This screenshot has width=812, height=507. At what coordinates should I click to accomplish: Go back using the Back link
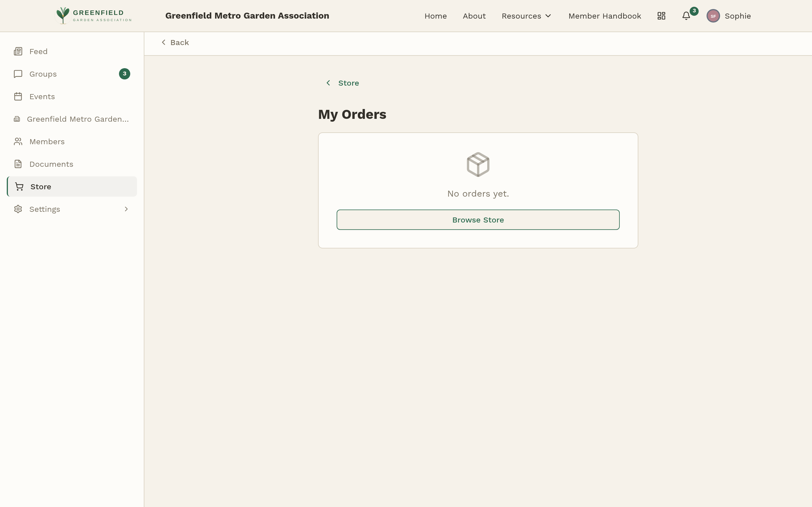175,42
